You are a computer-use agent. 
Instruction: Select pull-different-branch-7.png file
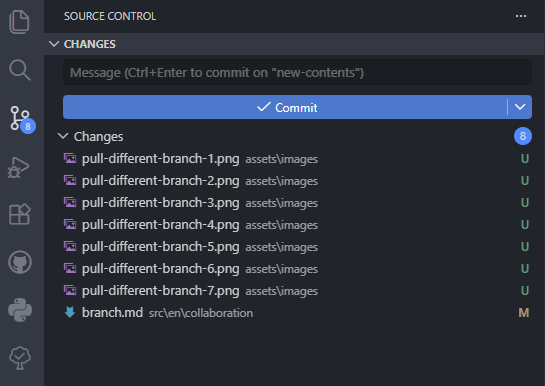294,290
